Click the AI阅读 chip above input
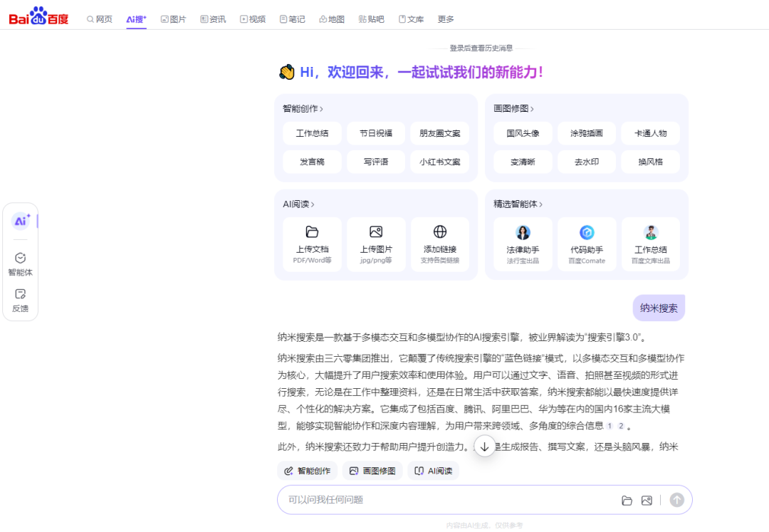The width and height of the screenshot is (769, 532). 434,471
